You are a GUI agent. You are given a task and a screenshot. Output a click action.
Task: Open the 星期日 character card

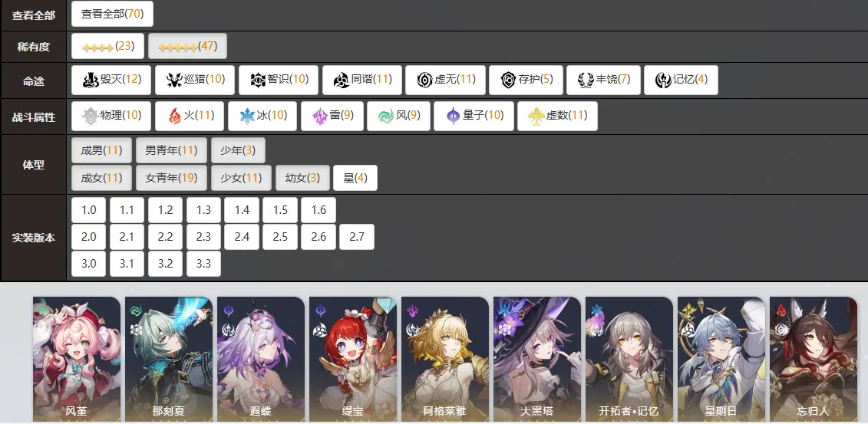tap(721, 360)
